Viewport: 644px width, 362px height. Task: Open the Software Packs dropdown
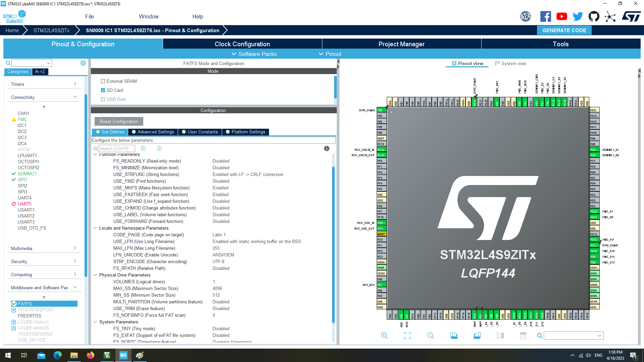pos(254,54)
